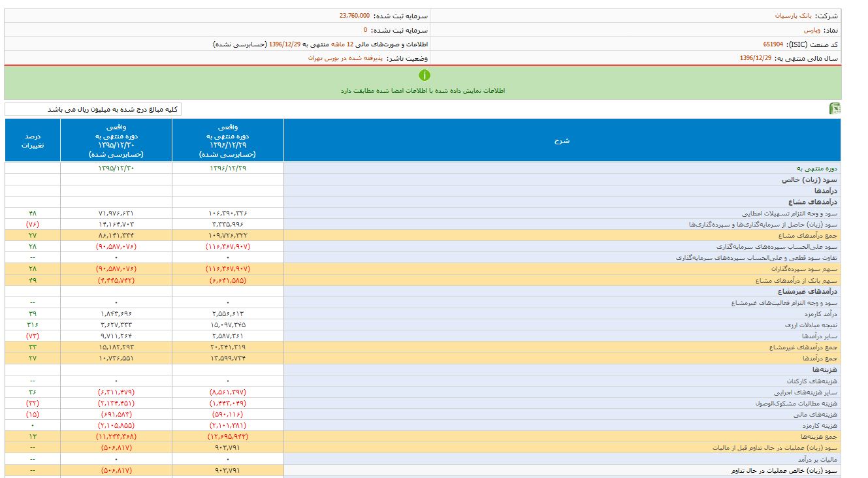
Task: Select the unregistered capital value 0
Action: (x=366, y=30)
